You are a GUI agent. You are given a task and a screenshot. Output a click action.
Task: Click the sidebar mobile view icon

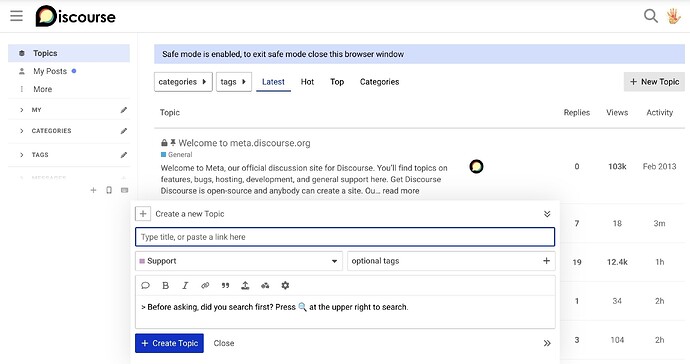coord(109,190)
